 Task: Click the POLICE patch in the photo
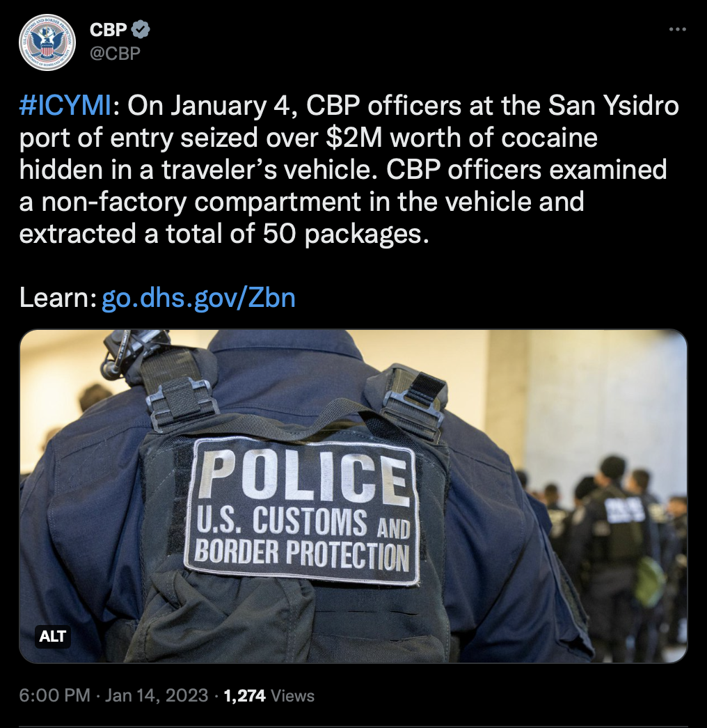point(302,512)
